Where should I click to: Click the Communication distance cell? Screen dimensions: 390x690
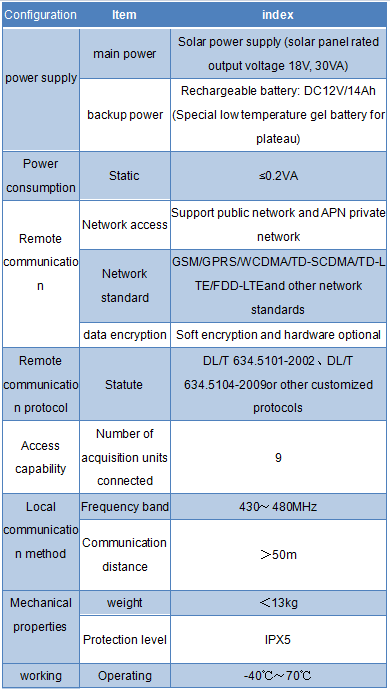pyautogui.click(x=125, y=555)
